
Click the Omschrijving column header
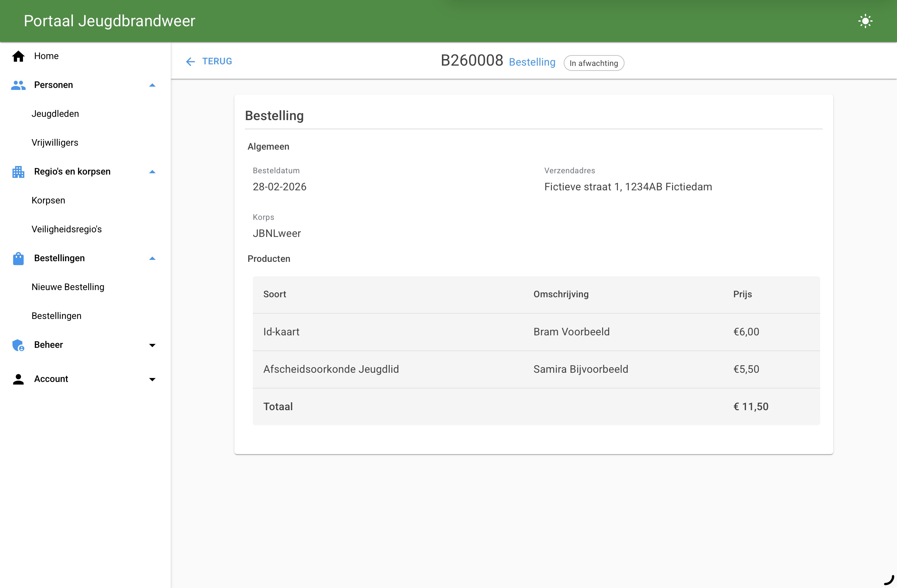[561, 294]
